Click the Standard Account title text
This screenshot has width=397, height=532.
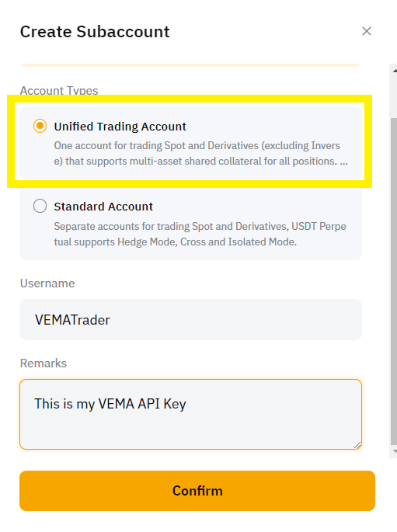tap(103, 207)
